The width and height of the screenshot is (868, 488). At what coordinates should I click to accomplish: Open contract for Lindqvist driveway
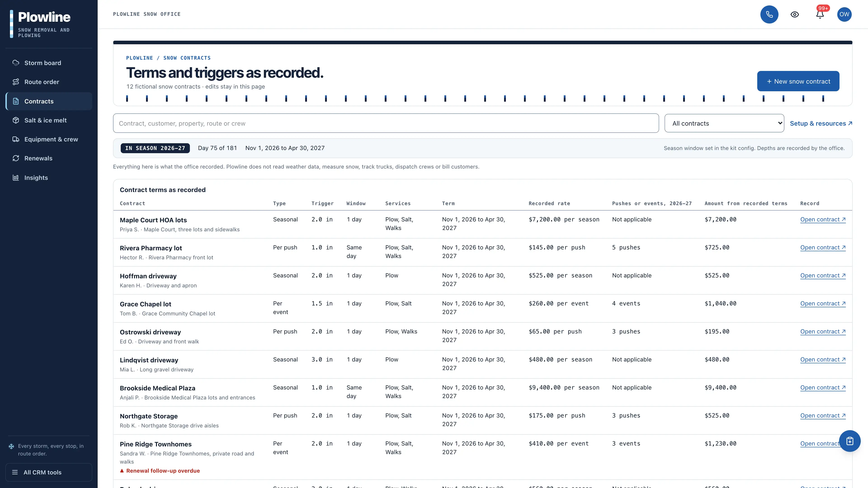pyautogui.click(x=823, y=359)
